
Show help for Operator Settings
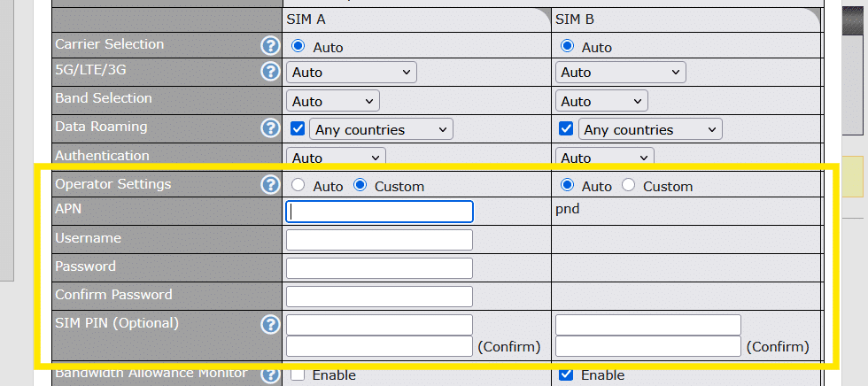tap(270, 185)
